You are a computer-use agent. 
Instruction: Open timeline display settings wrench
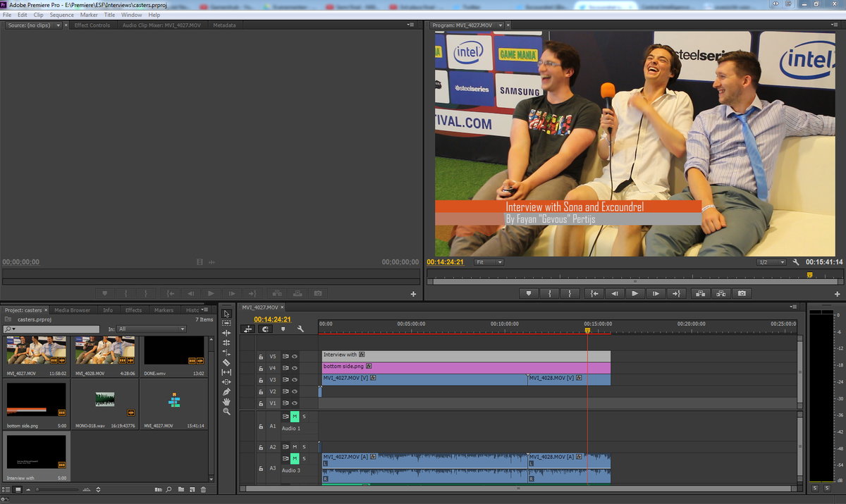(x=300, y=329)
